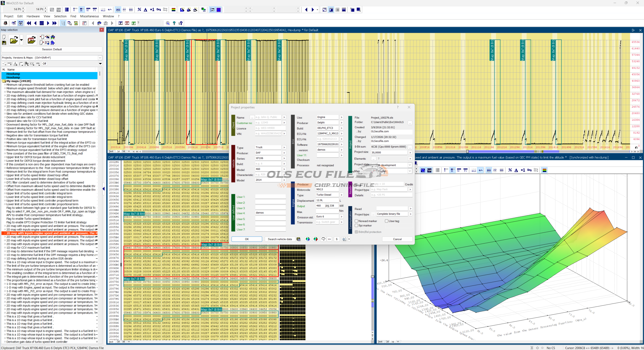The width and height of the screenshot is (644, 350).
Task: Click the fast forward double-arrow icon
Action: coord(55,23)
